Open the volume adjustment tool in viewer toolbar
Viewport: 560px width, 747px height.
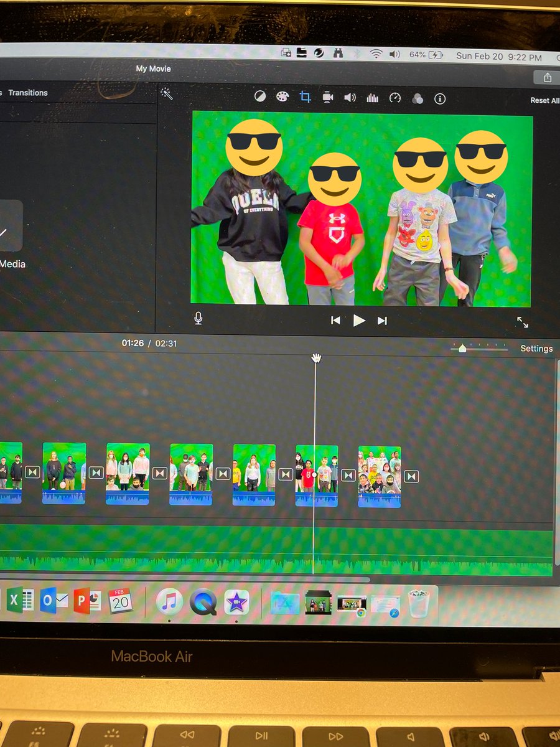(x=350, y=98)
